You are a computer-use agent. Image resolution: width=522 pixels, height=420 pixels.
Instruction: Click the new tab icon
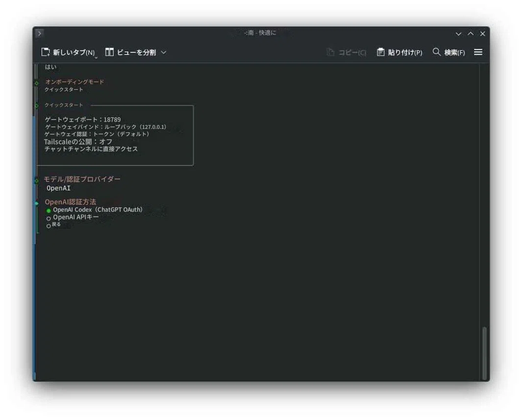[x=46, y=52]
